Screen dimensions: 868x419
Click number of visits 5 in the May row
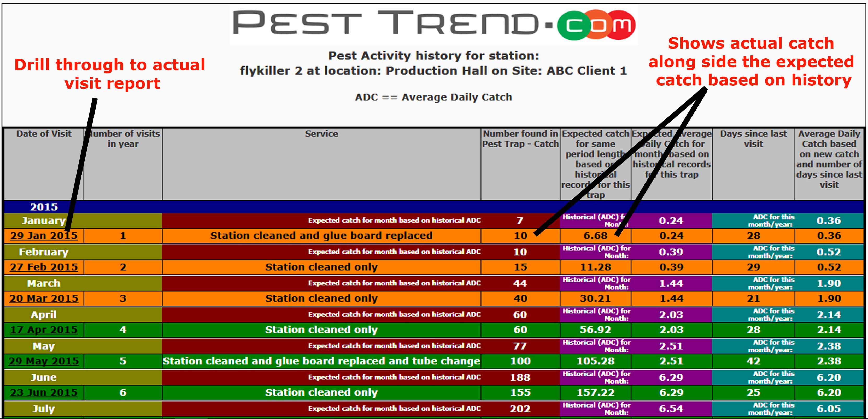tap(123, 361)
